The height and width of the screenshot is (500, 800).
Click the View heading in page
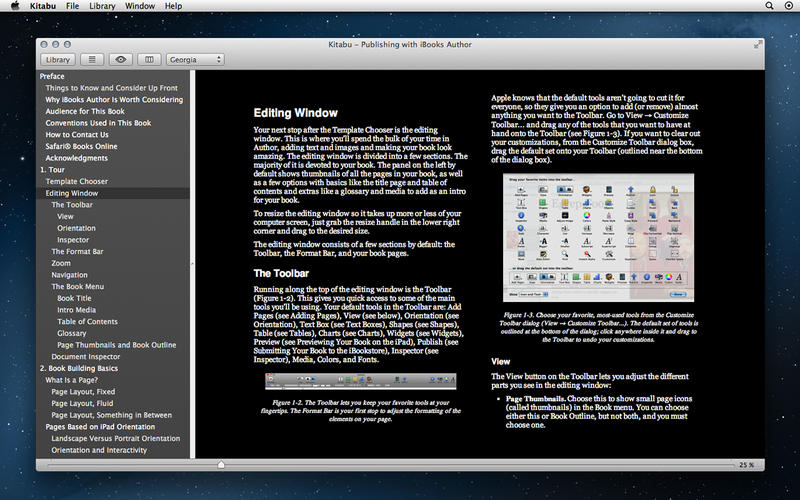tap(501, 362)
